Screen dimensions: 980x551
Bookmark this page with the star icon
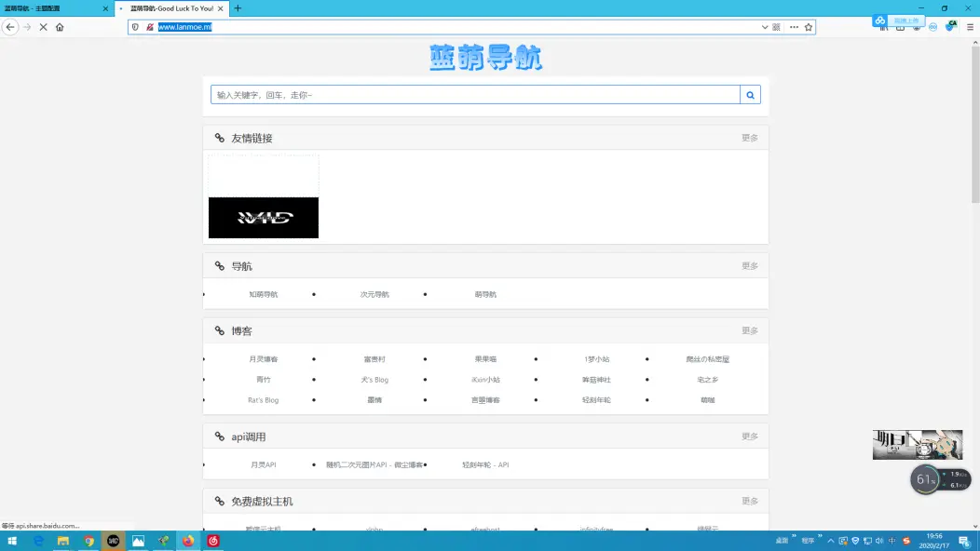[809, 27]
